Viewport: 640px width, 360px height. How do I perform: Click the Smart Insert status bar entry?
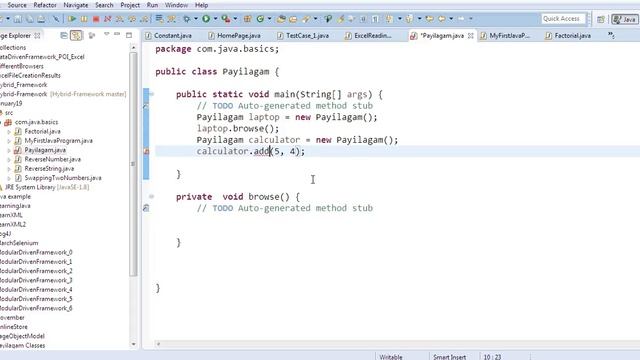click(x=449, y=357)
